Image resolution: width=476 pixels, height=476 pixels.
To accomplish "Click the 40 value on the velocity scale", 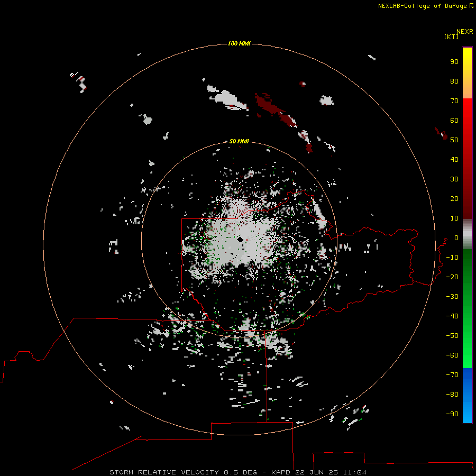I will (454, 159).
